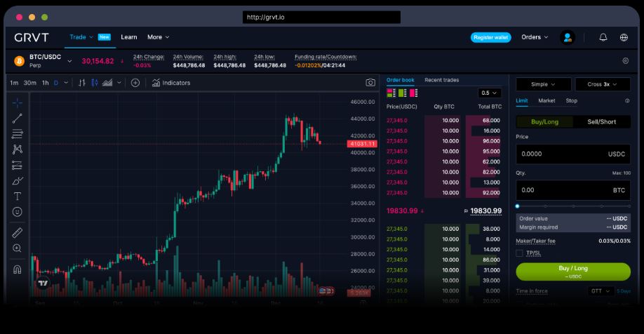Open the Cross 3x leverage dropdown
The height and width of the screenshot is (334, 644).
click(602, 84)
